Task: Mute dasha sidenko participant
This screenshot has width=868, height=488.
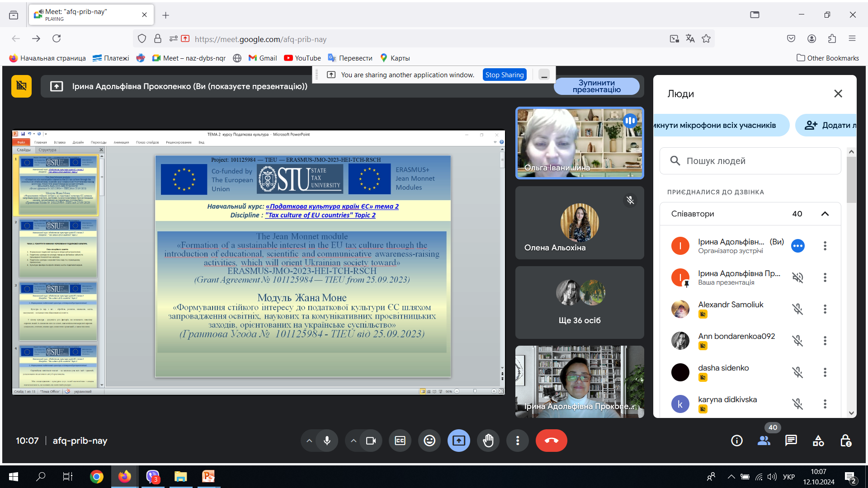Action: pos(799,371)
